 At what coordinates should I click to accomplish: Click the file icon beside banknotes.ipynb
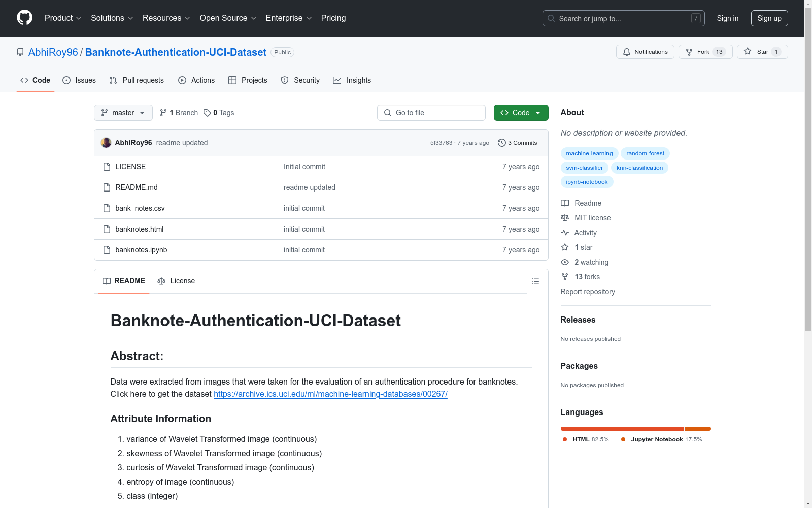pyautogui.click(x=107, y=250)
